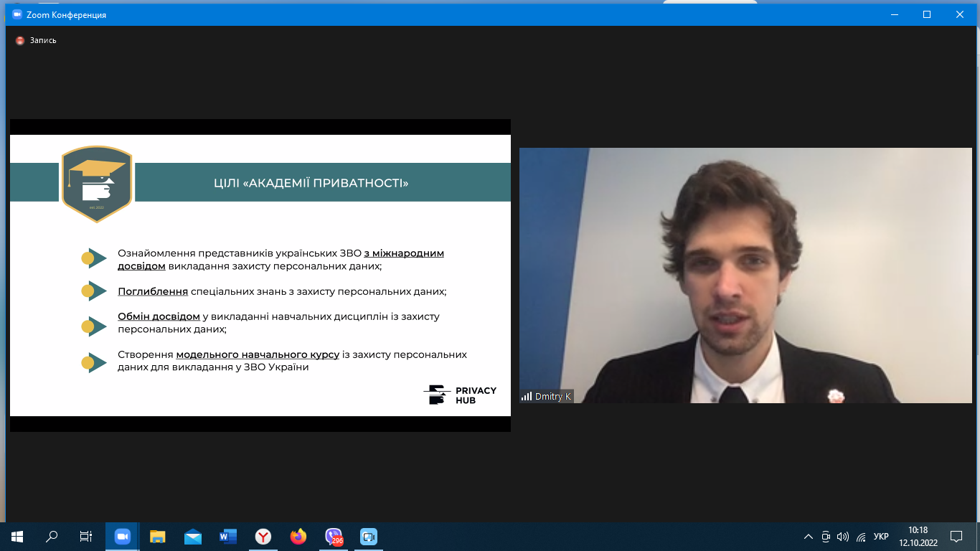The image size is (980, 551).
Task: Launch Firefox from the taskbar
Action: 298,536
